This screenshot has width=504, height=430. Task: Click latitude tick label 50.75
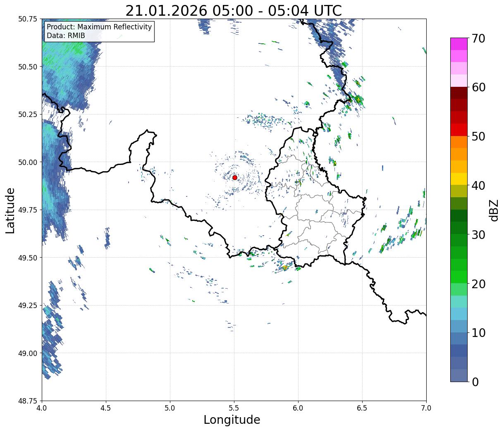(x=28, y=19)
